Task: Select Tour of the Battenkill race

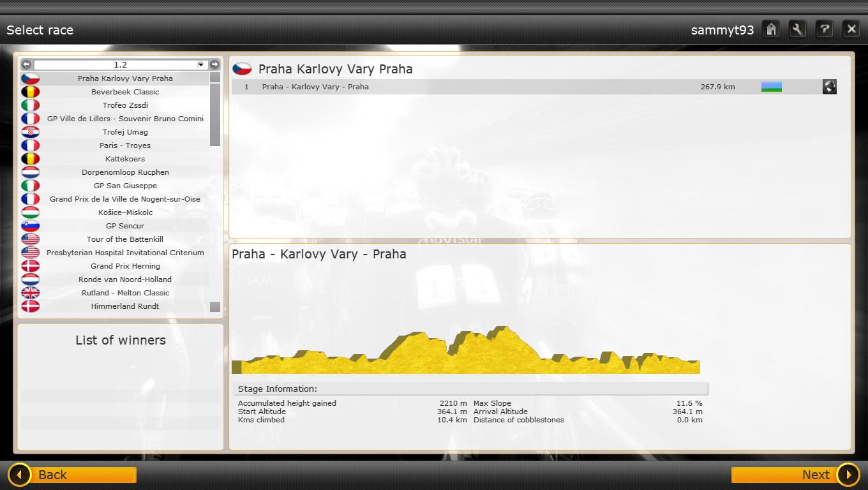Action: click(x=125, y=239)
